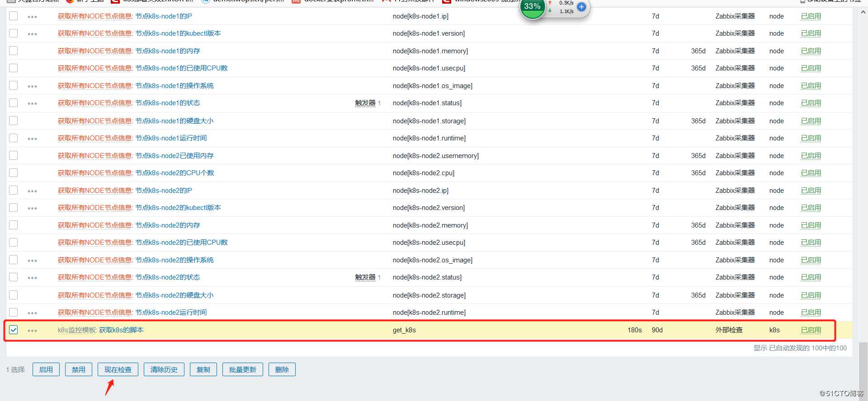Open 获取所有NODE节点信息 prefix link in k8s-node1的操作系统 row
This screenshot has width=868, height=401.
click(95, 86)
